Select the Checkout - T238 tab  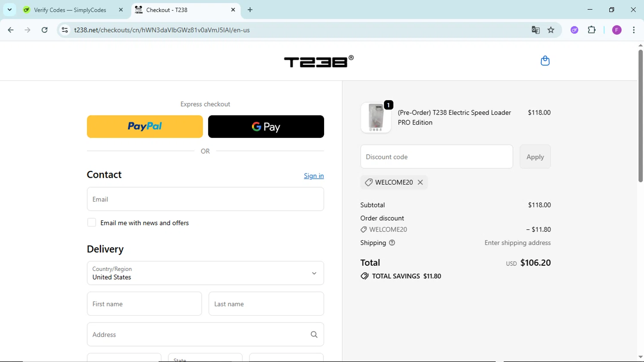[186, 10]
